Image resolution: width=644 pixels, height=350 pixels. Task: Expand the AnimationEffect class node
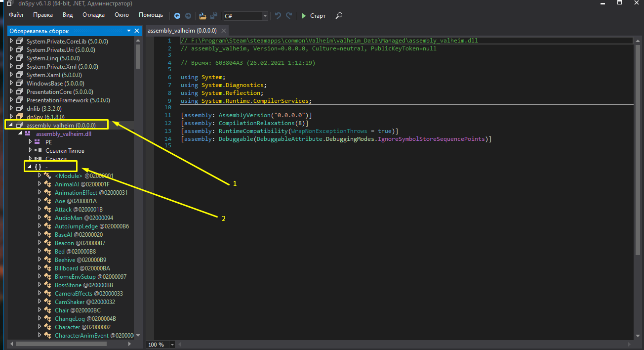click(x=40, y=193)
